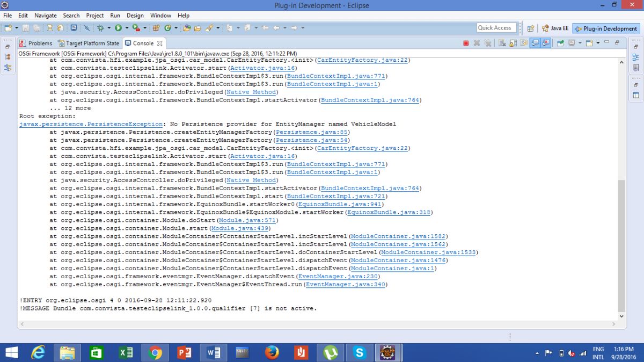The height and width of the screenshot is (362, 644).
Task: Click the console scroll up arrow
Action: 621,62
